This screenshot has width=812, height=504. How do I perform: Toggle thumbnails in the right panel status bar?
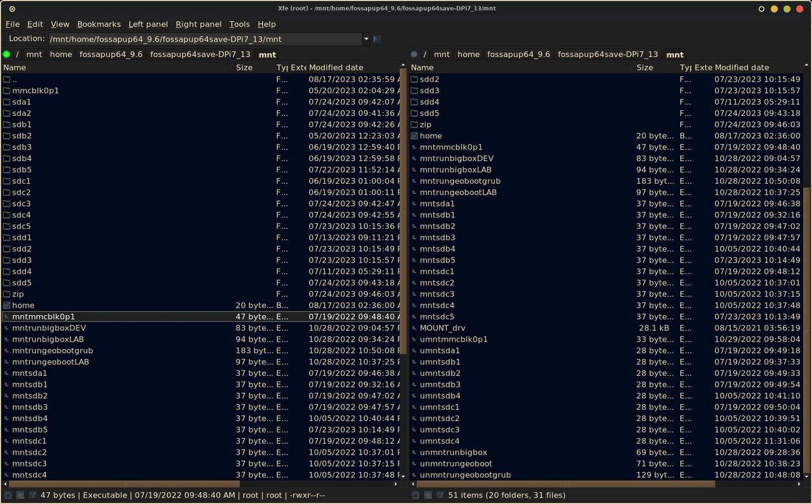[x=428, y=495]
